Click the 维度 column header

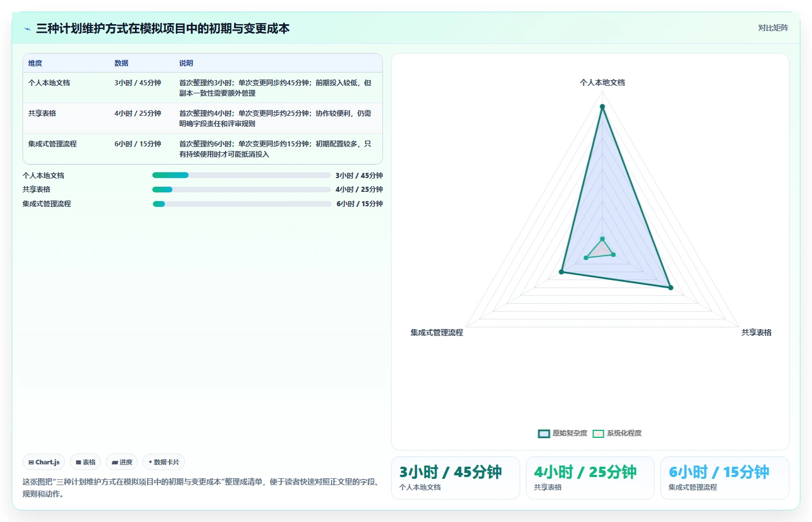35,63
